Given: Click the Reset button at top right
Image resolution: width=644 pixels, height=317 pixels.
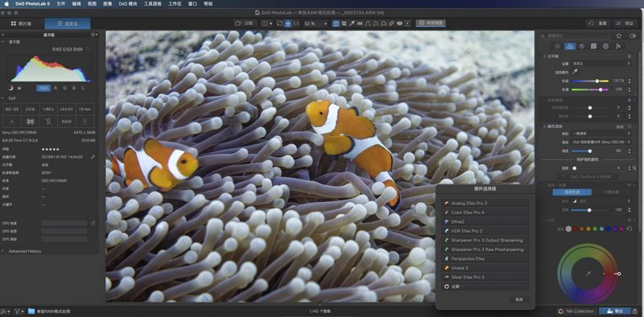Looking at the screenshot, I should pos(598,23).
